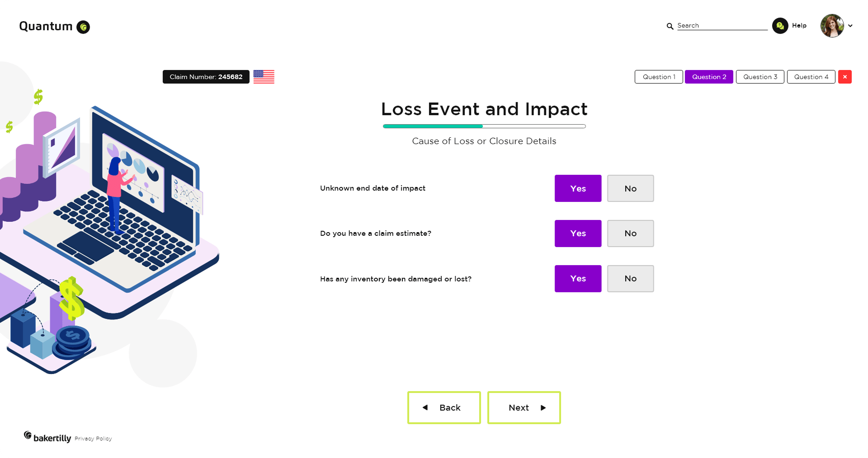
Task: Click the search magnifier icon
Action: (670, 26)
